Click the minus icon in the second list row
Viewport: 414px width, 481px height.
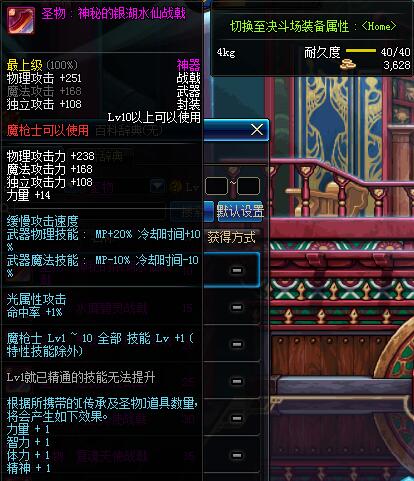[237, 307]
